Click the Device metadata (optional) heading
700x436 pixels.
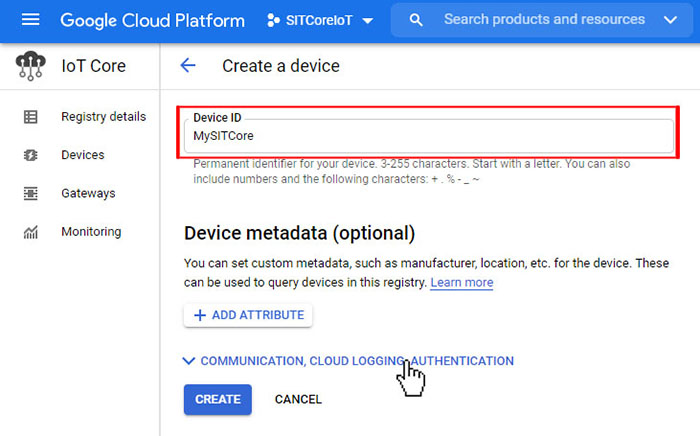click(x=300, y=233)
